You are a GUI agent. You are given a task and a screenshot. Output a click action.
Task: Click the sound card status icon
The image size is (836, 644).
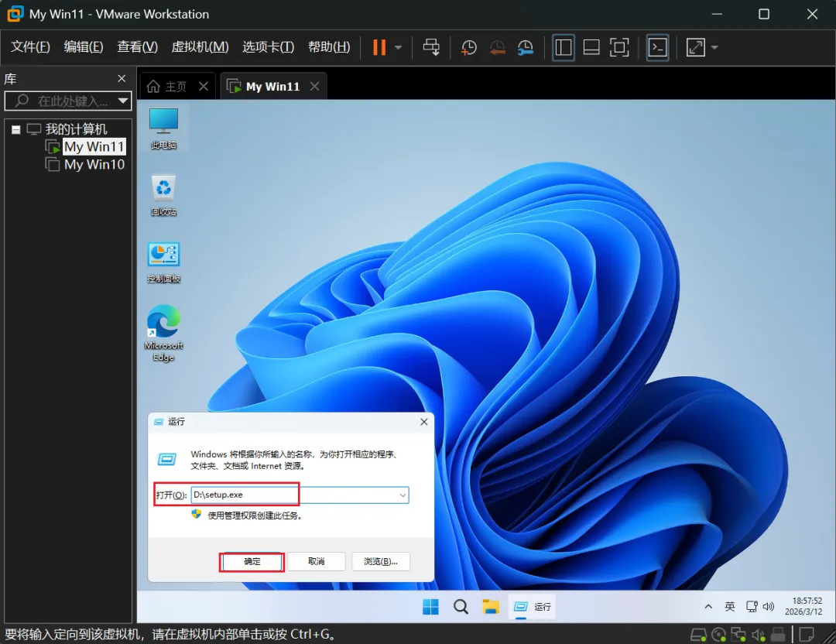point(758,635)
